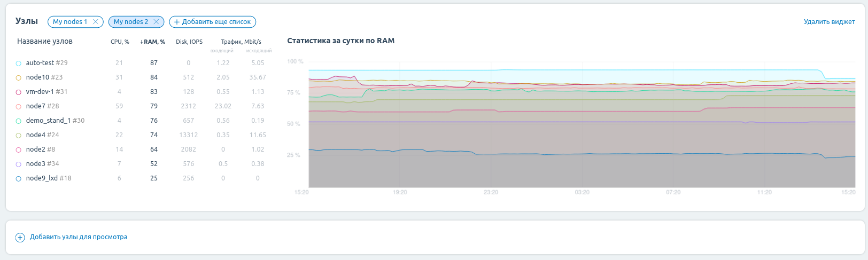Image resolution: width=868 pixels, height=260 pixels.
Task: Toggle auto-test #29 circle marker
Action: 18,64
